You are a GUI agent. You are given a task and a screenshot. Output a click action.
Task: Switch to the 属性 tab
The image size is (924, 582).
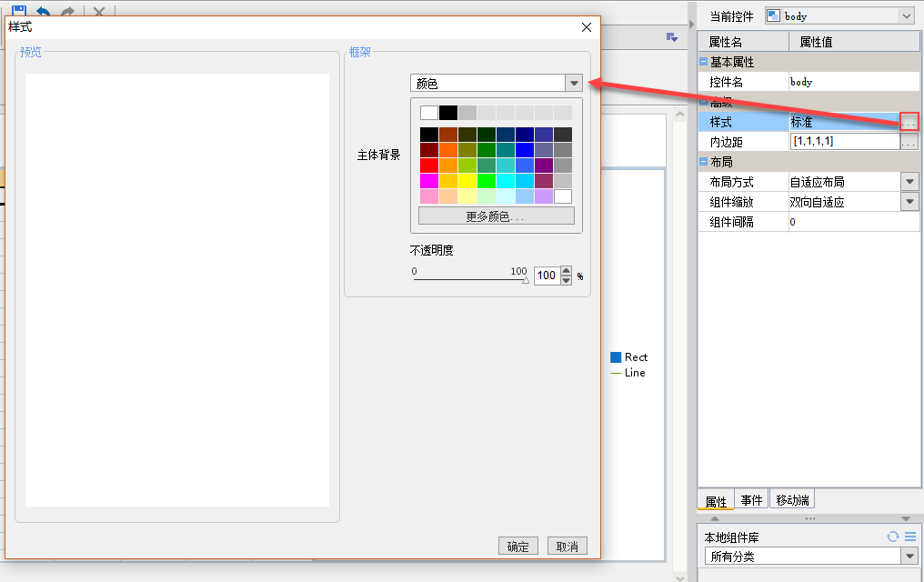(716, 501)
